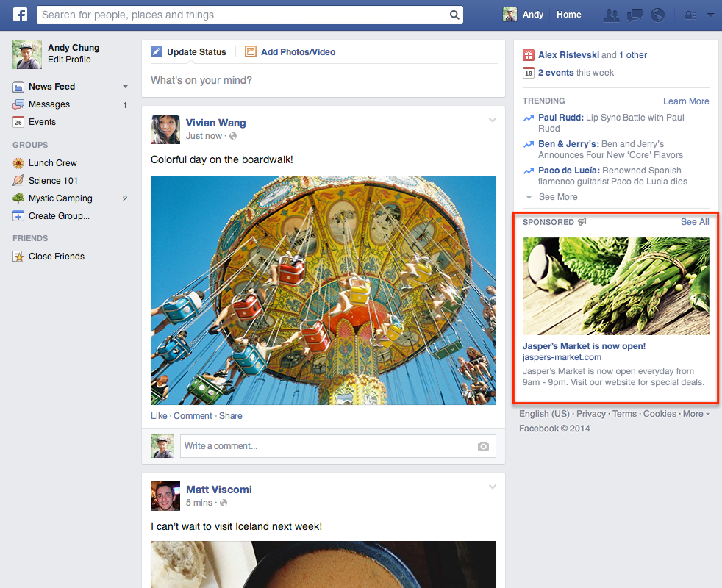
Task: Open the footer More dropdown
Action: [x=696, y=414]
